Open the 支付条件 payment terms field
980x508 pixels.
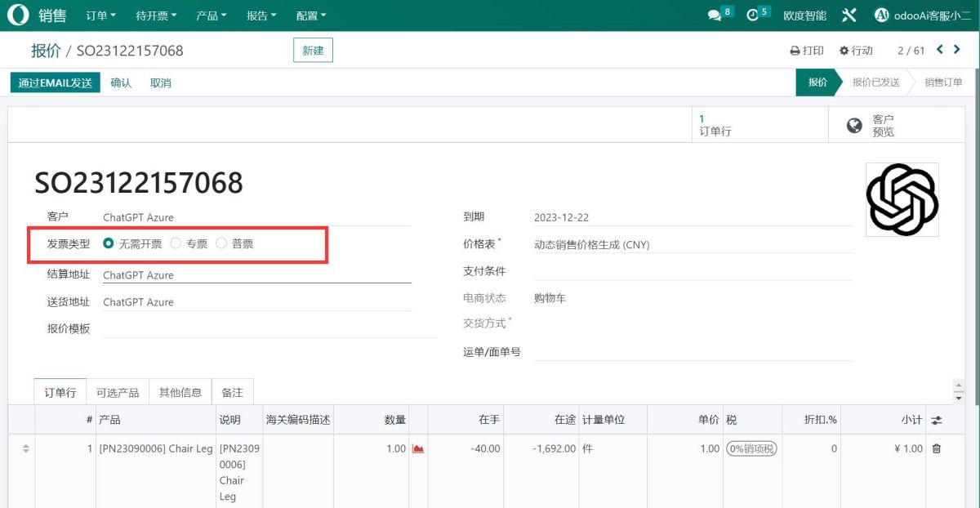693,271
